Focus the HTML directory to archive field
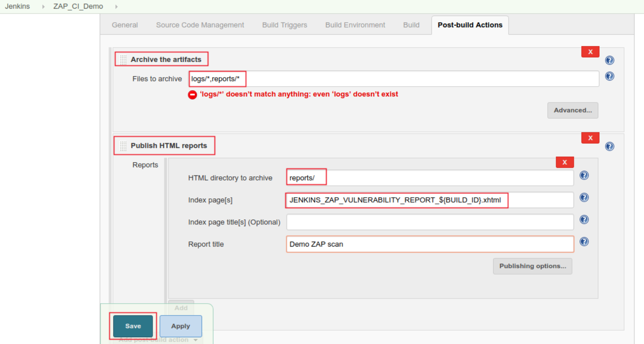 [430, 178]
